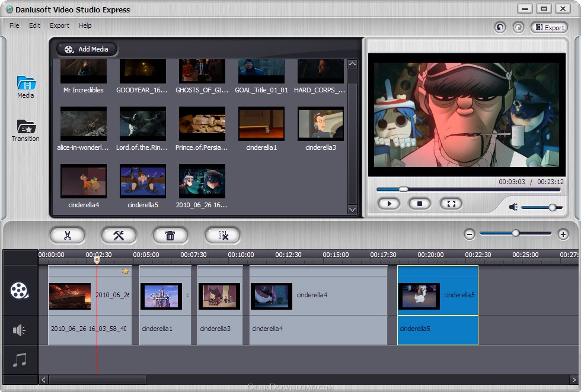This screenshot has height=392, width=581.
Task: Click the timeline horizontal scrollbar thumb
Action: pos(98,380)
